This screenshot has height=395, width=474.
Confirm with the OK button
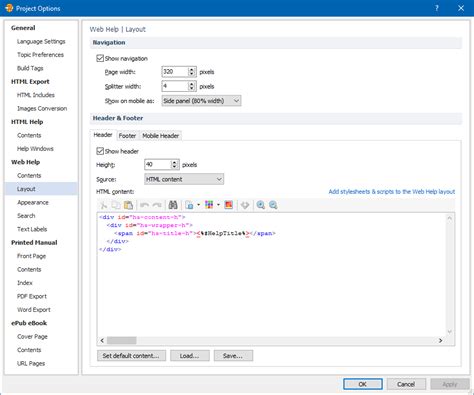[x=363, y=384]
